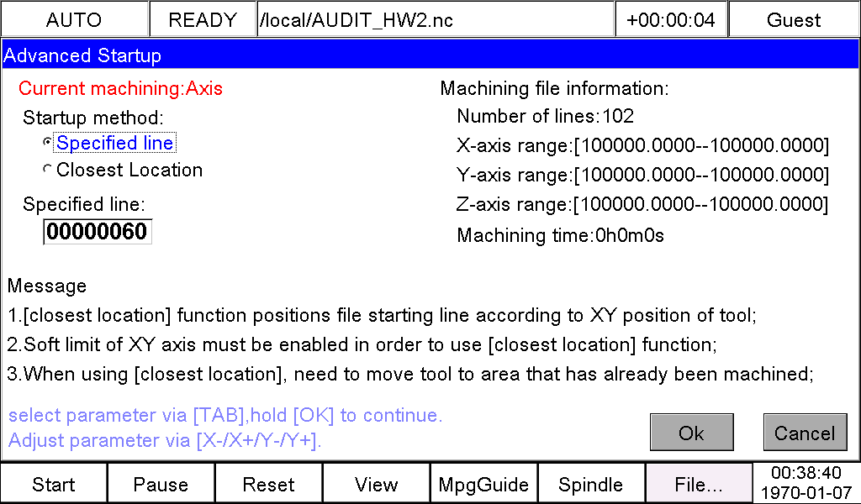Click the AUTO mode indicator
This screenshot has width=861, height=504.
click(x=74, y=20)
